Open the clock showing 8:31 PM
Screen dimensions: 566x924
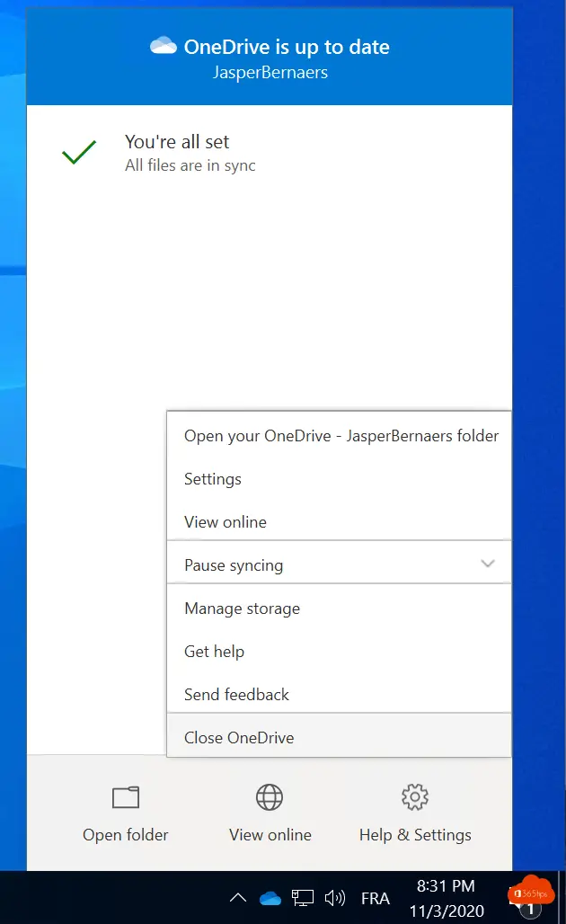point(446,885)
